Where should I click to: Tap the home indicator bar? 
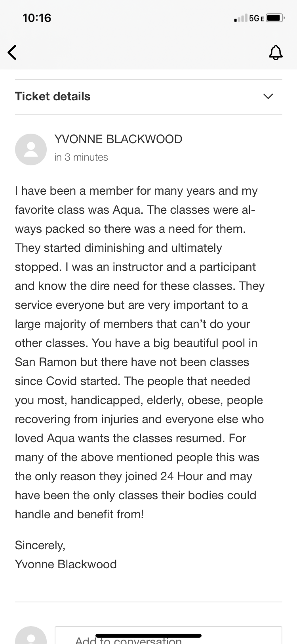point(148,636)
